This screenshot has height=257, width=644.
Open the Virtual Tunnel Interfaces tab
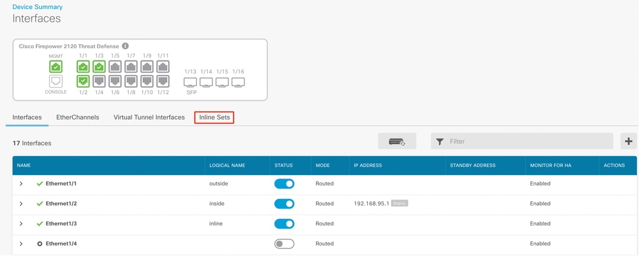coord(149,117)
